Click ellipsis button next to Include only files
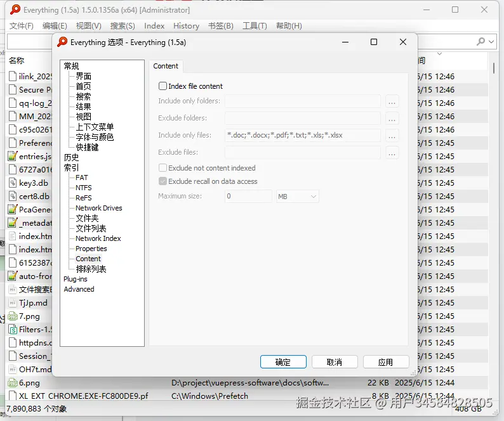 pos(392,136)
